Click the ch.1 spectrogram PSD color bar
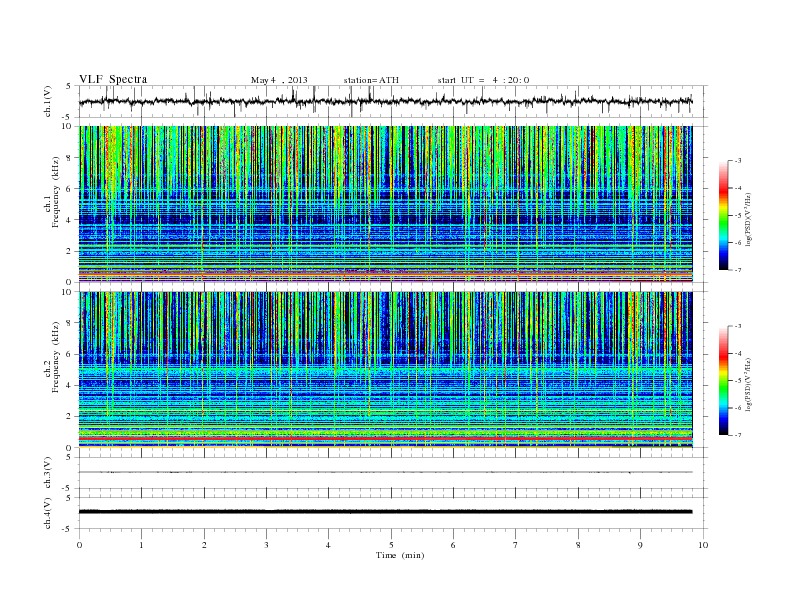The width and height of the screenshot is (792, 612). pyautogui.click(x=723, y=215)
